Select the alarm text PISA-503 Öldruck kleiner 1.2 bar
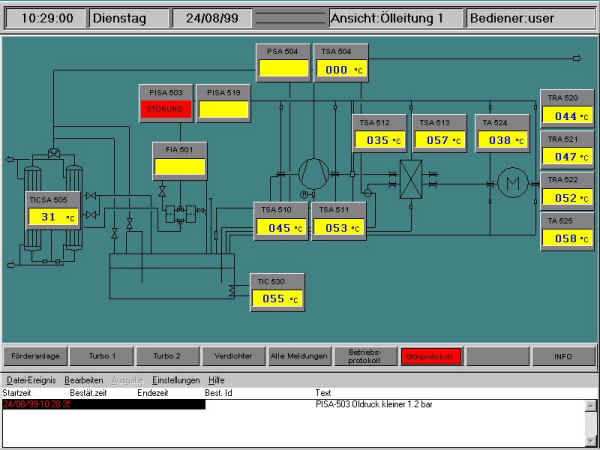The image size is (600, 450). click(x=374, y=404)
